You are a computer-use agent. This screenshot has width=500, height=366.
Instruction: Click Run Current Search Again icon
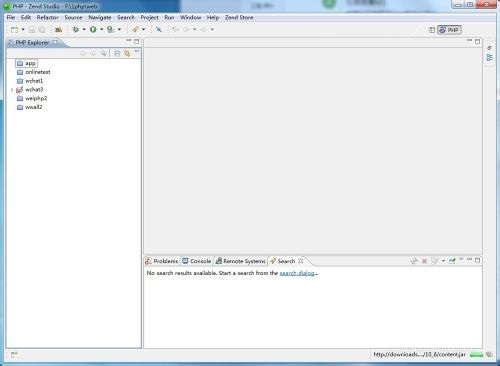point(414,261)
